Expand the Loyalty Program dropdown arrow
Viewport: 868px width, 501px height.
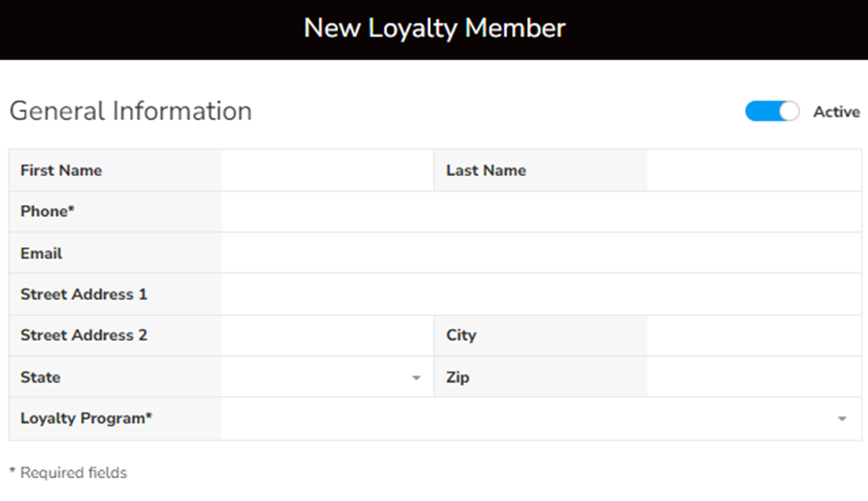[842, 419]
